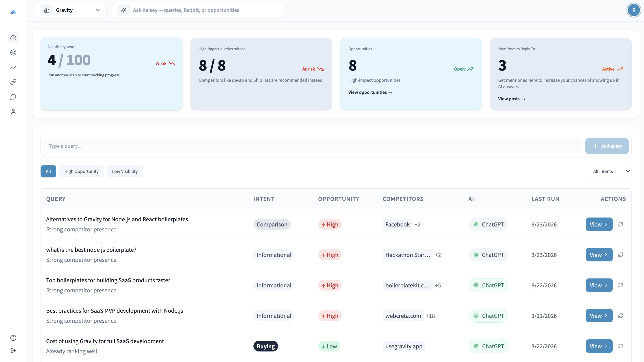Open the R profile avatar menu
644x362 pixels.
coord(634,10)
